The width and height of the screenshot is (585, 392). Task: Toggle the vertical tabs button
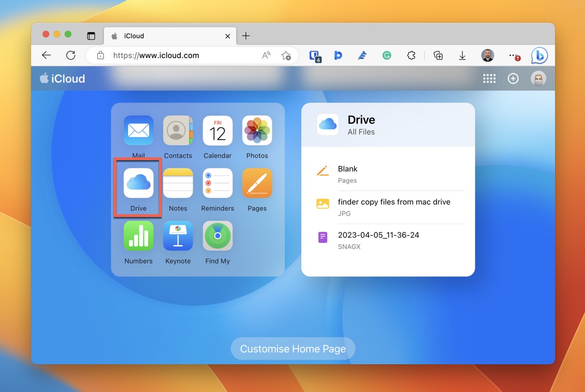[91, 36]
